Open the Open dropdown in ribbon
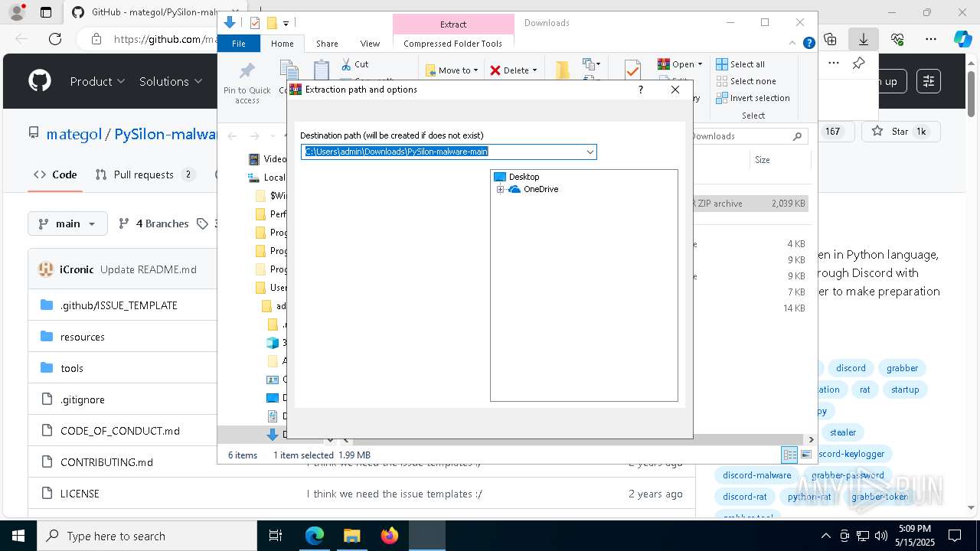 (x=680, y=64)
